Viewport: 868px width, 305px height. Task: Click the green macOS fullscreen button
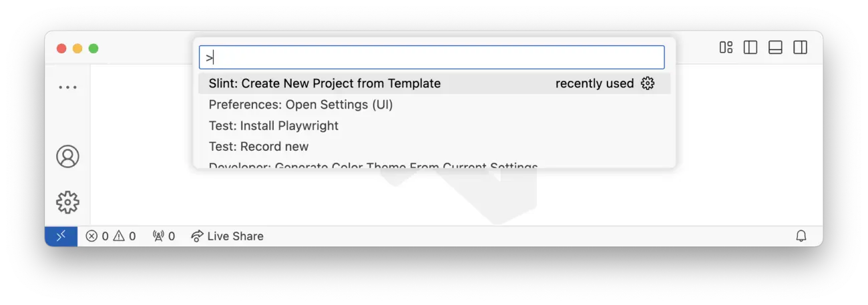pyautogui.click(x=93, y=48)
